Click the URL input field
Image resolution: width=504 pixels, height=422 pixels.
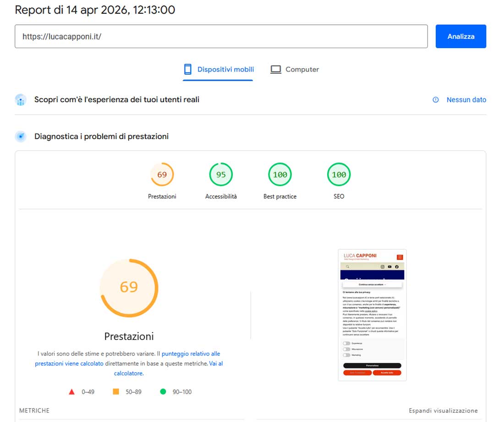coord(221,37)
